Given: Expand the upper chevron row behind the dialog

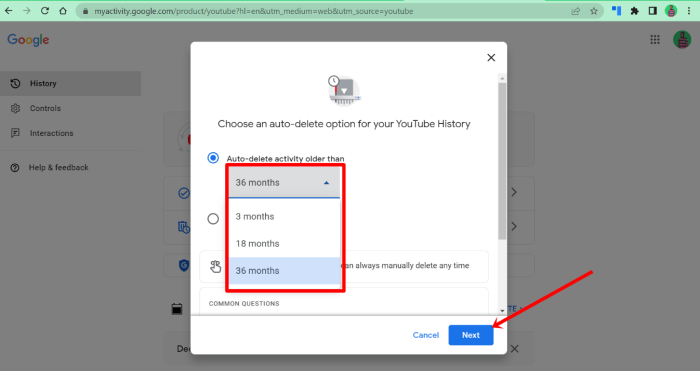Looking at the screenshot, I should coord(514,192).
